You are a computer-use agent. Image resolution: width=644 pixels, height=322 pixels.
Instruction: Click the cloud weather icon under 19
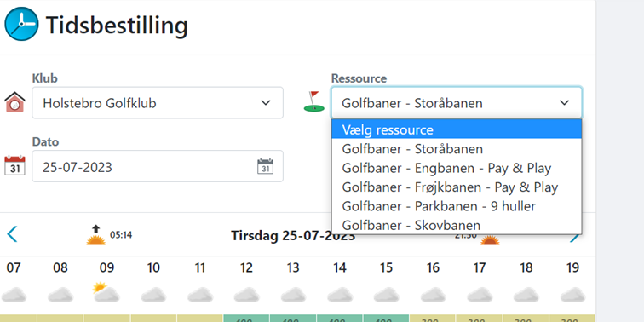(572, 295)
